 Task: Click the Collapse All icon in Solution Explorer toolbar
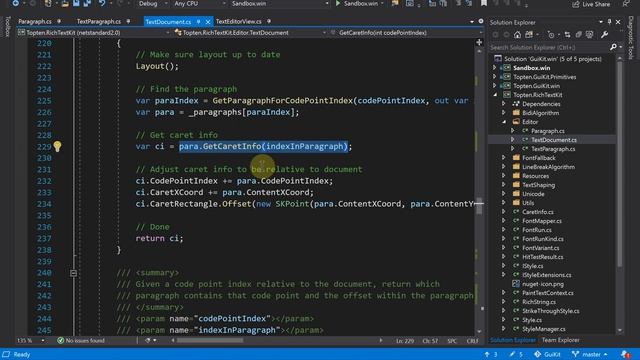[578, 35]
